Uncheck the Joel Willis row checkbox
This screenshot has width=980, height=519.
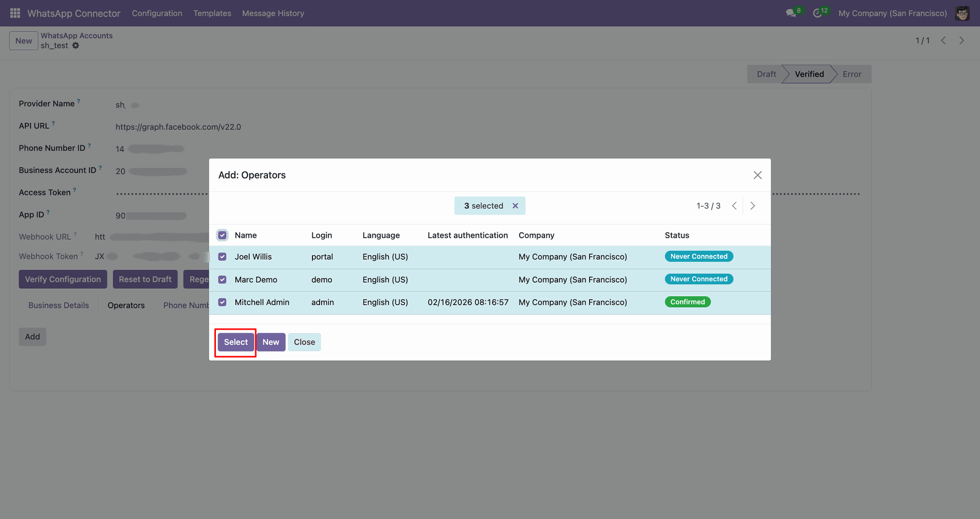(x=223, y=257)
